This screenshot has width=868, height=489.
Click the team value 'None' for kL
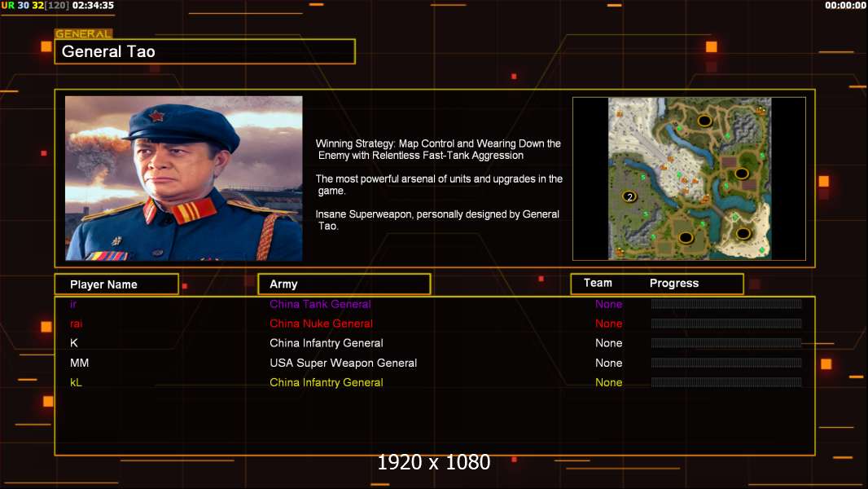click(608, 382)
